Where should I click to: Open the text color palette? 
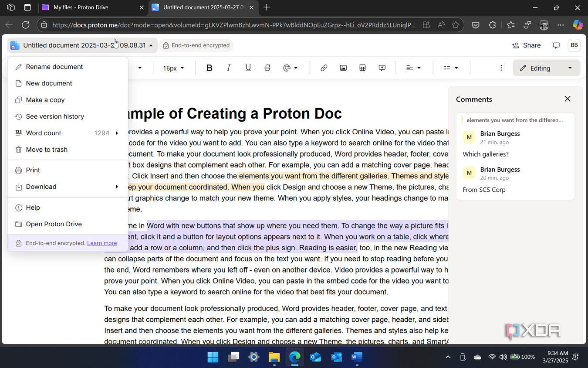point(291,68)
